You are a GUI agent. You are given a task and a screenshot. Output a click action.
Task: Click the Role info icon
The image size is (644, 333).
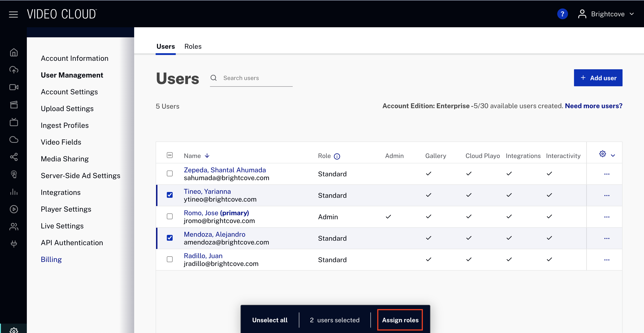[337, 156]
